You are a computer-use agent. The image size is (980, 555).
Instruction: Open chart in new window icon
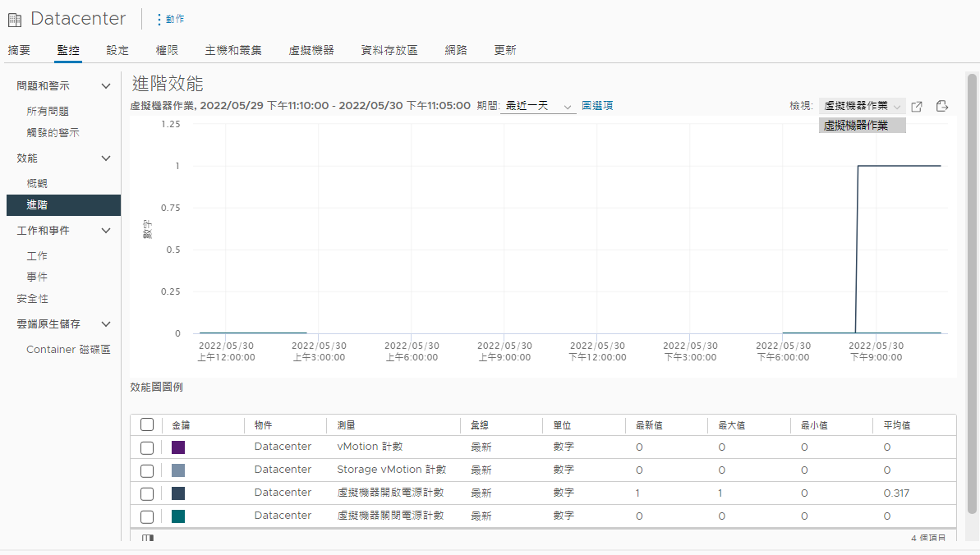[x=918, y=106]
